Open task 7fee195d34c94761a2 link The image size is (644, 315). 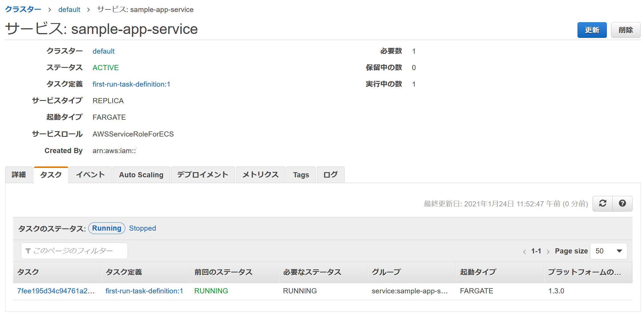pyautogui.click(x=56, y=291)
